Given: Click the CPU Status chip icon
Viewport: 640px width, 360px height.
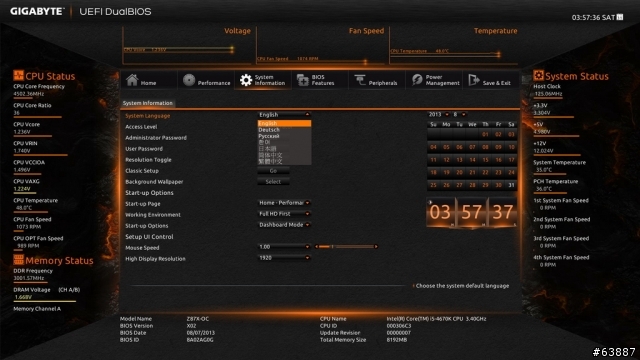Looking at the screenshot, I should tap(18, 75).
